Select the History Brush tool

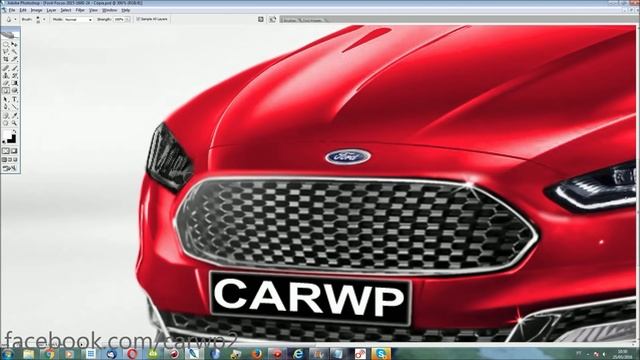point(15,76)
